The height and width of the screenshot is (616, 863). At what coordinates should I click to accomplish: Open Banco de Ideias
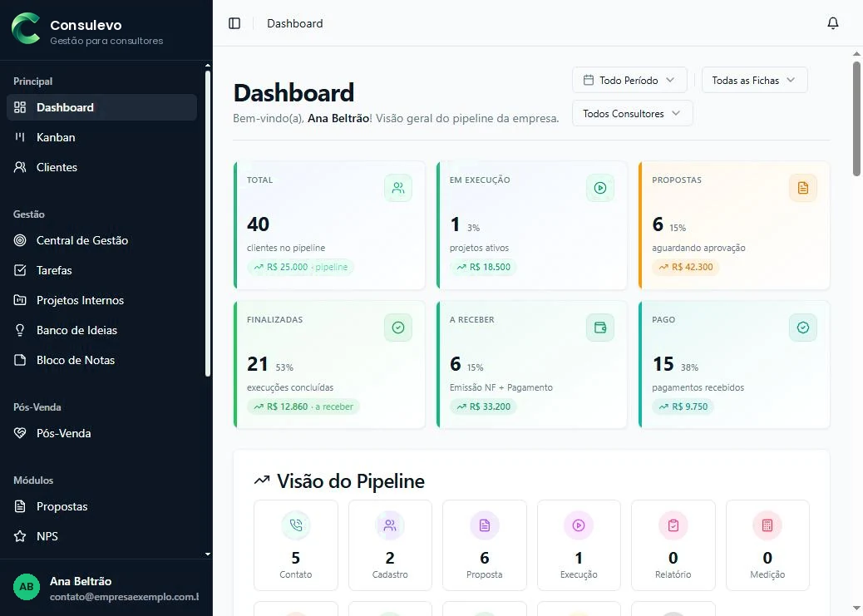click(101, 330)
